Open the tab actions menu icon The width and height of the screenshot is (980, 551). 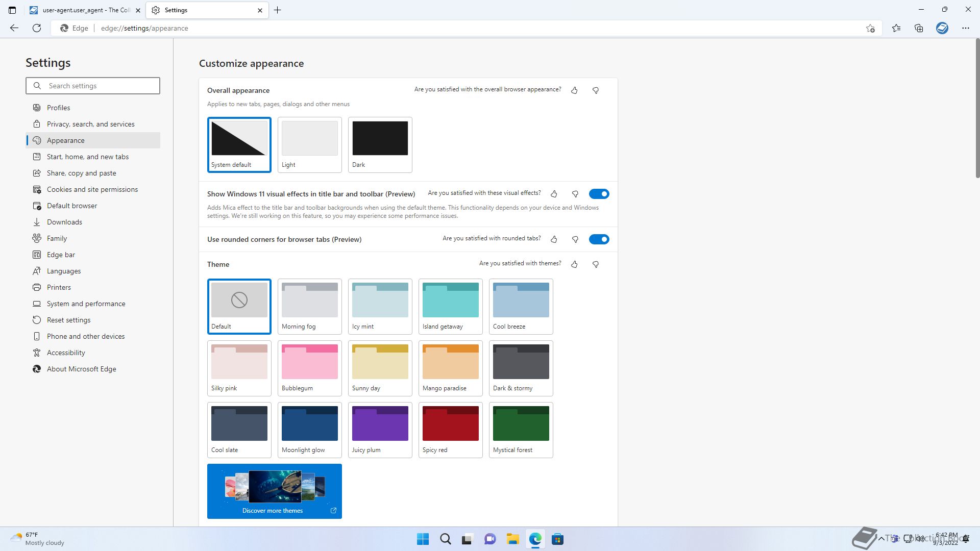coord(12,10)
